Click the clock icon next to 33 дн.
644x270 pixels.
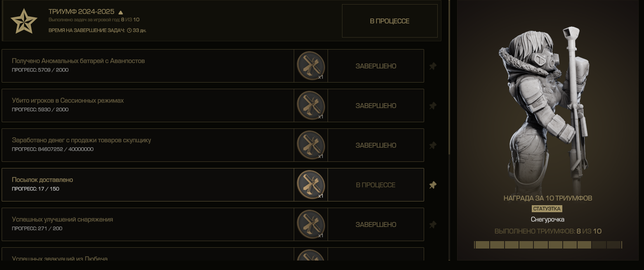coord(129,31)
